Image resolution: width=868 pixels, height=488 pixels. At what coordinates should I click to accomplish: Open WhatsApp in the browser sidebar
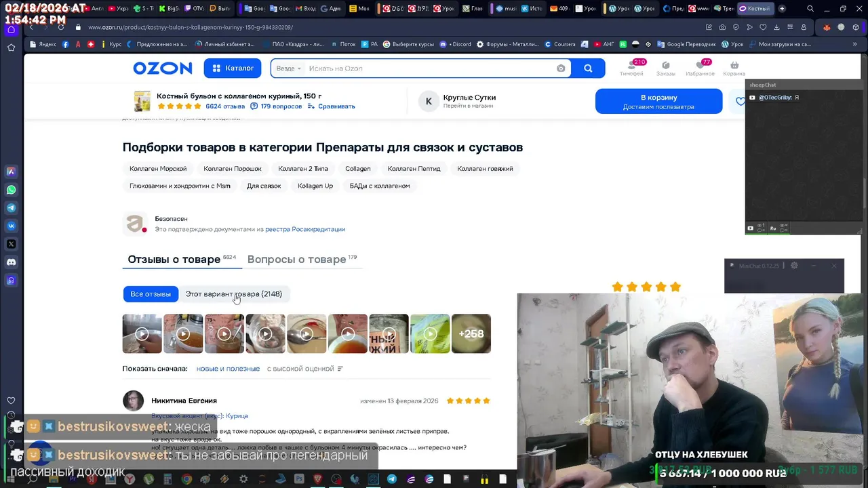click(11, 190)
